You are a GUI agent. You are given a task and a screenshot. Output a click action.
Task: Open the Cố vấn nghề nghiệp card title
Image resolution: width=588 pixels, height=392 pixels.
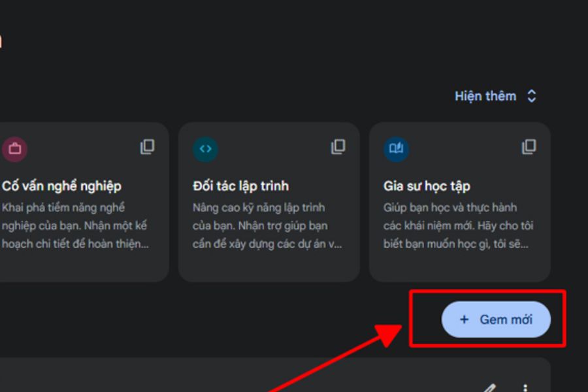pos(61,186)
